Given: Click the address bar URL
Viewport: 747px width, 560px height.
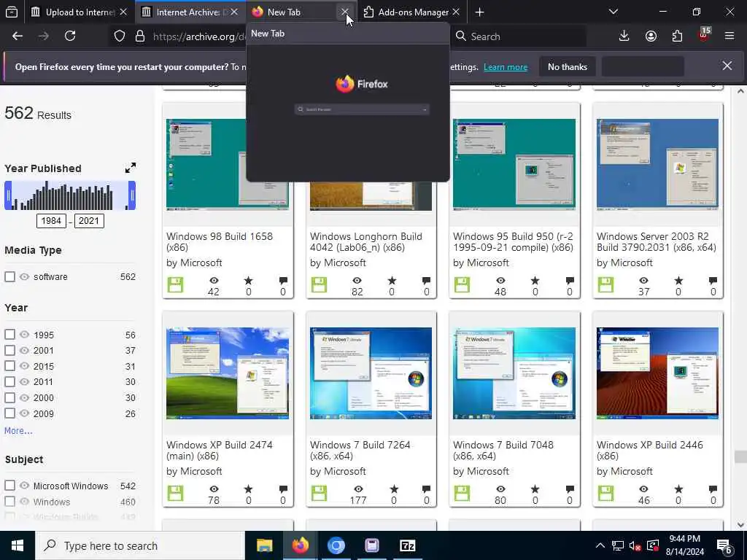Looking at the screenshot, I should (199, 36).
